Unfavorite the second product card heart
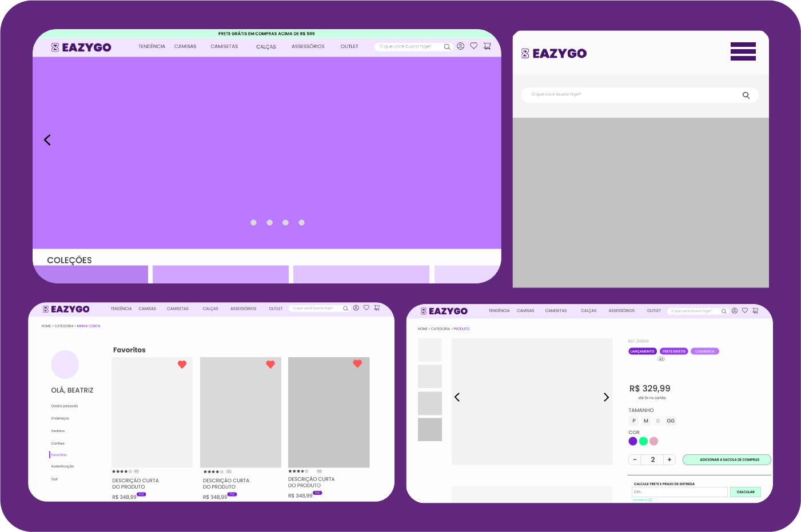Screen dimensions: 801x532 click(270, 365)
